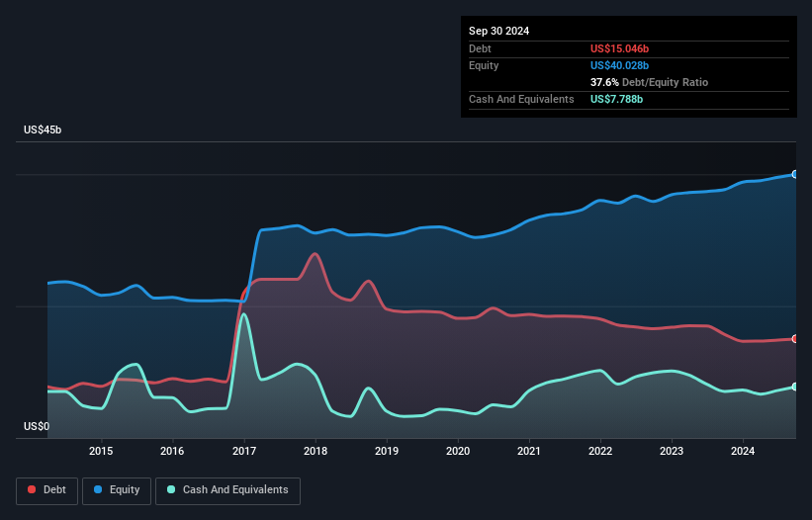Click the 37.6% Debt/Equity Ratio text
Screen dimensions: 812x520
click(x=649, y=82)
